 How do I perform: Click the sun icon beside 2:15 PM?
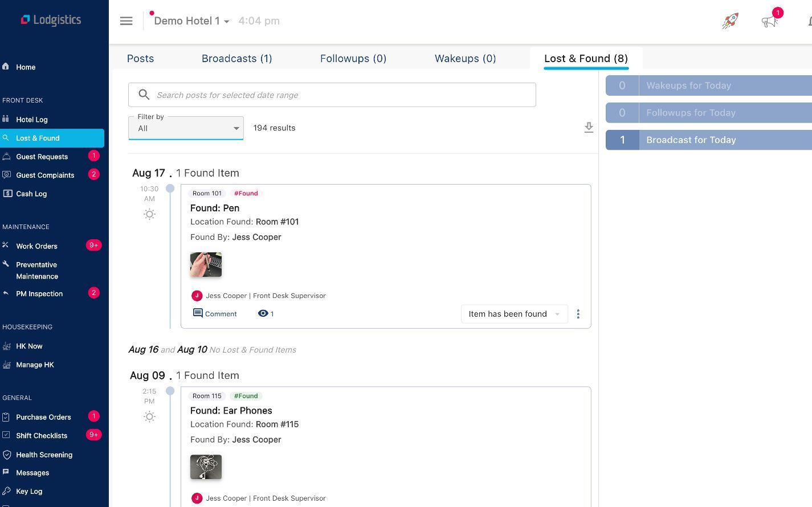click(x=149, y=416)
